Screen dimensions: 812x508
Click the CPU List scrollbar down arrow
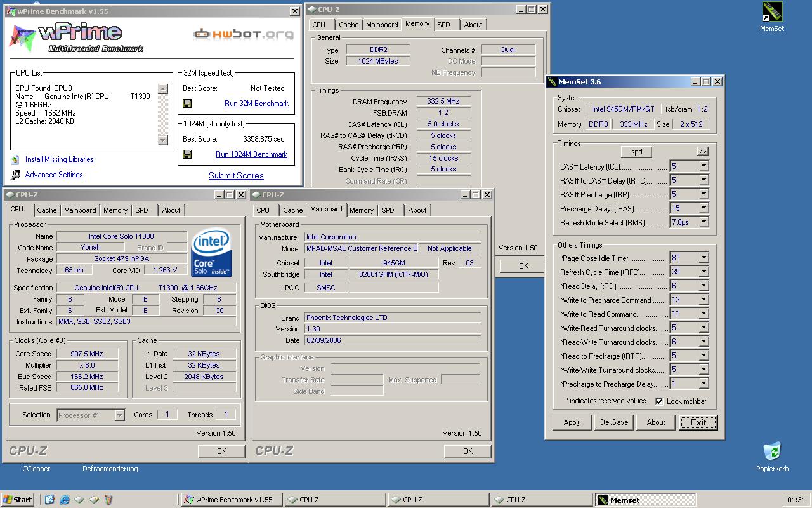(163, 140)
